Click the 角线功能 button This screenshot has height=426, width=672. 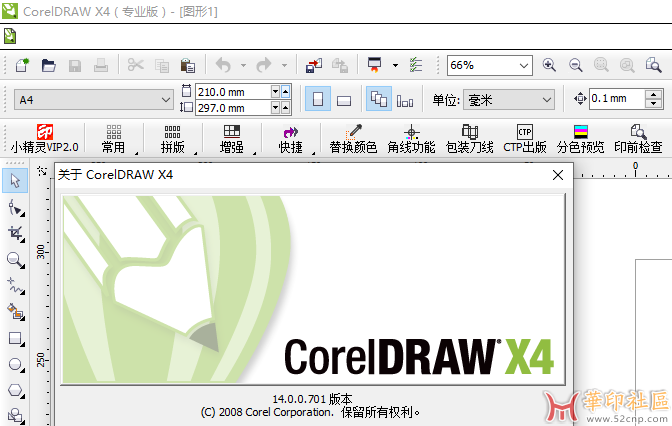411,139
